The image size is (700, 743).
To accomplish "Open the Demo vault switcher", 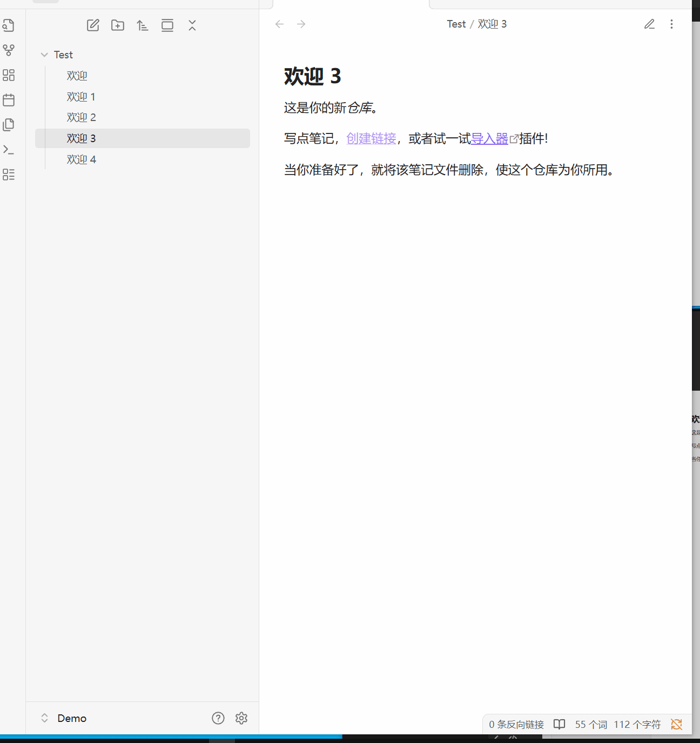I will pos(65,718).
